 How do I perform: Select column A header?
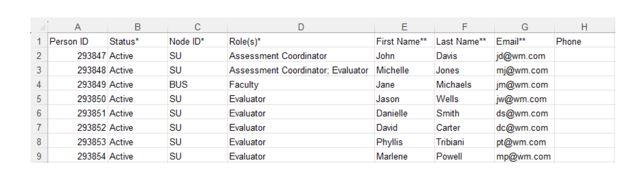click(77, 27)
